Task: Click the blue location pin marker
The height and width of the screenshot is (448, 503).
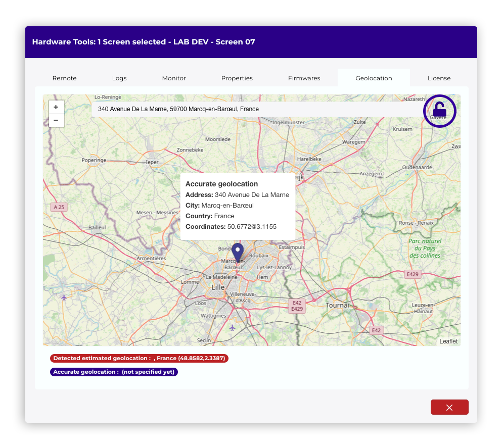Action: click(238, 252)
